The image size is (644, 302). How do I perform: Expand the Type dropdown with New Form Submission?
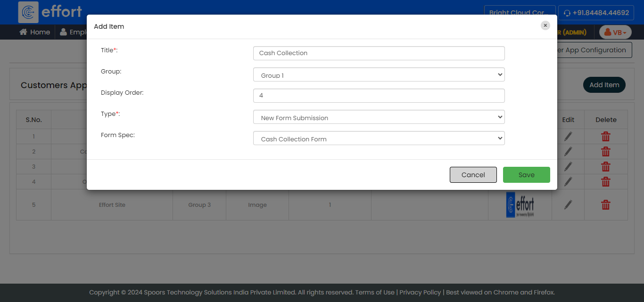[379, 117]
